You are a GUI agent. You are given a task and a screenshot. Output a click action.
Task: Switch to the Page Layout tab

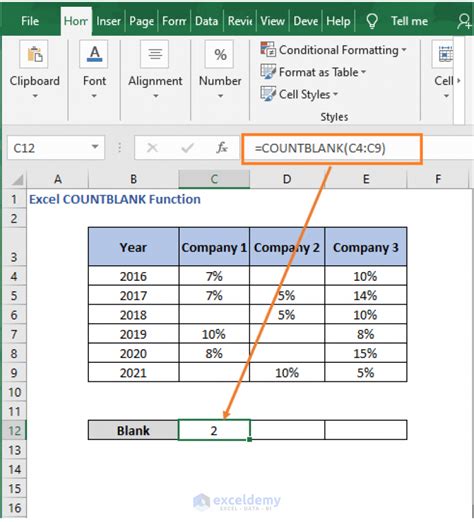pyautogui.click(x=141, y=21)
